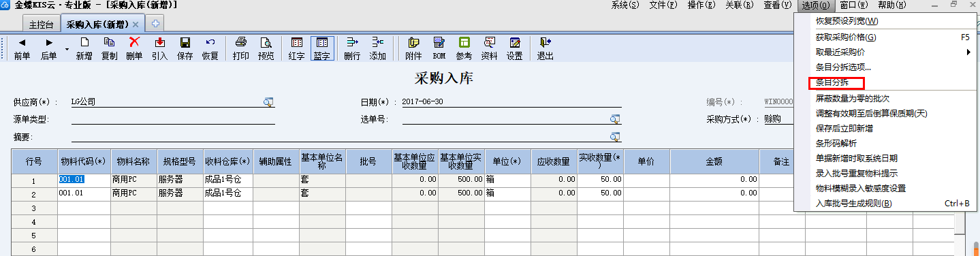Open attachments with 附件 icon
Screen dimensions: 980x256
click(x=413, y=49)
